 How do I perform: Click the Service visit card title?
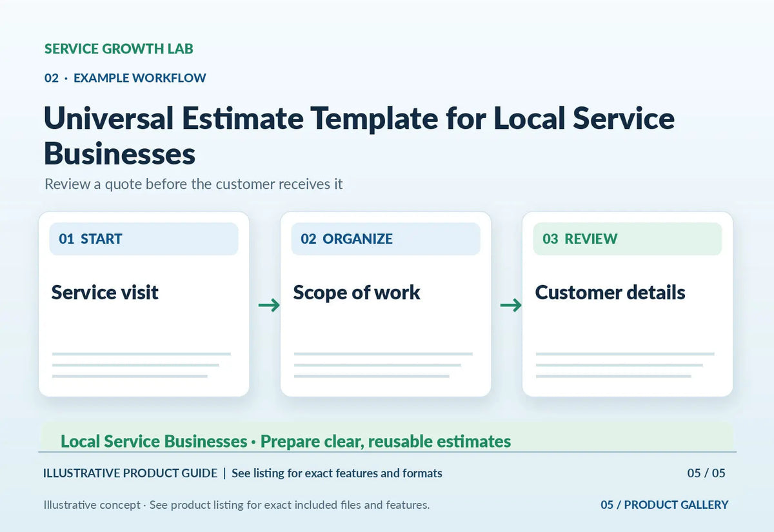pos(105,292)
